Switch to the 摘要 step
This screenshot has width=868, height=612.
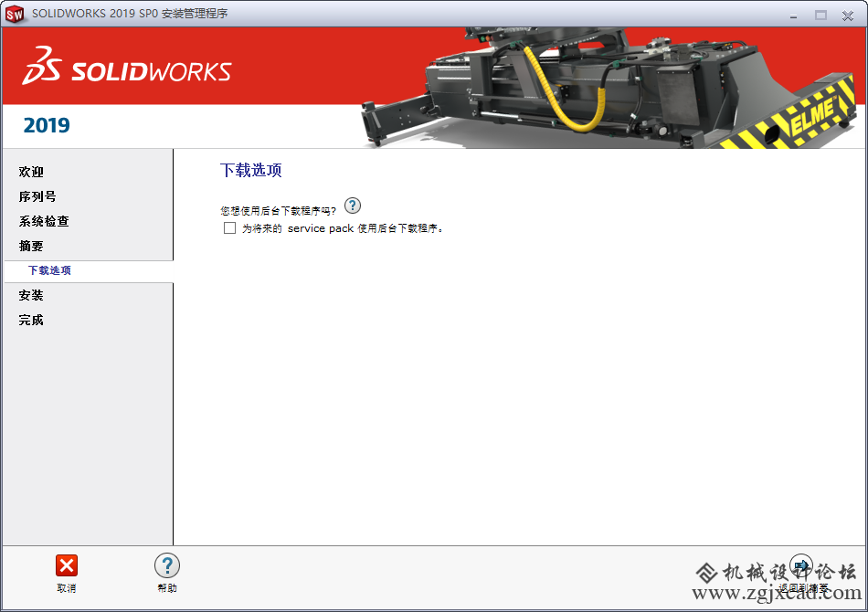coord(31,246)
